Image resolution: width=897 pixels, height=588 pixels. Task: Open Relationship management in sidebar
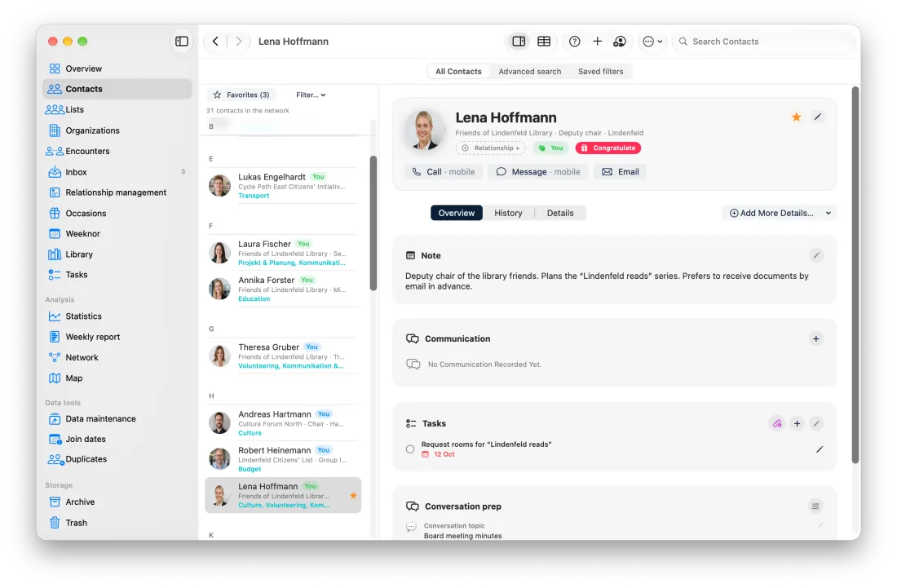117,192
